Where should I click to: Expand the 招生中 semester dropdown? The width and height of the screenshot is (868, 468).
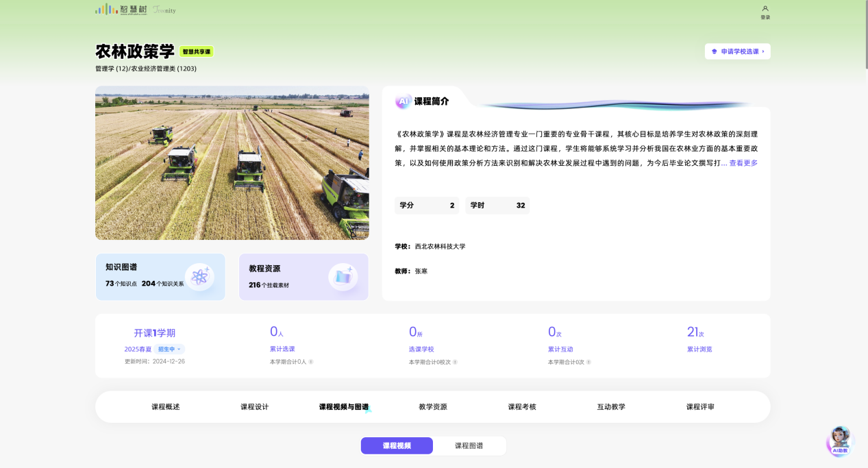pyautogui.click(x=169, y=349)
